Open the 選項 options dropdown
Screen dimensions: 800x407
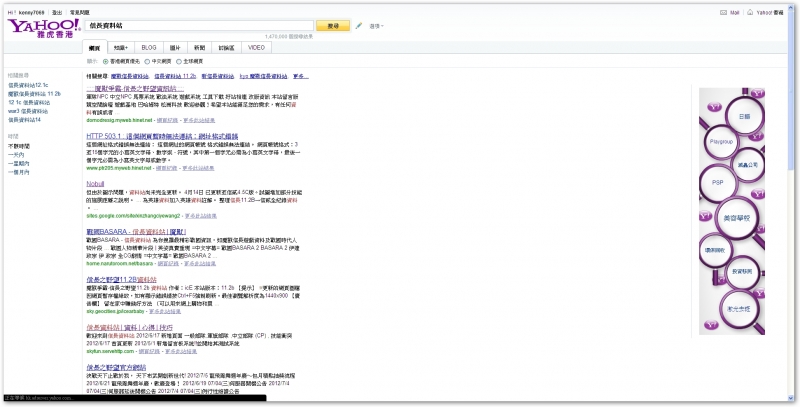point(377,25)
